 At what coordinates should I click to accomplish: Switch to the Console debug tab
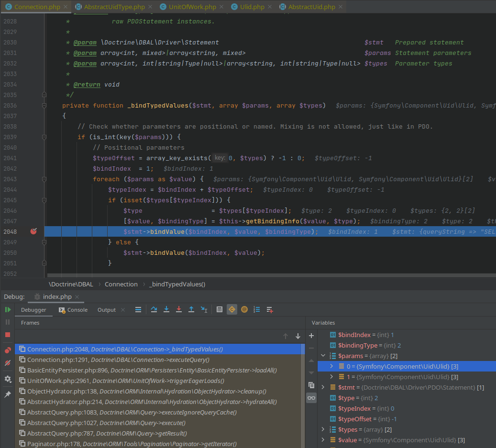pyautogui.click(x=73, y=310)
